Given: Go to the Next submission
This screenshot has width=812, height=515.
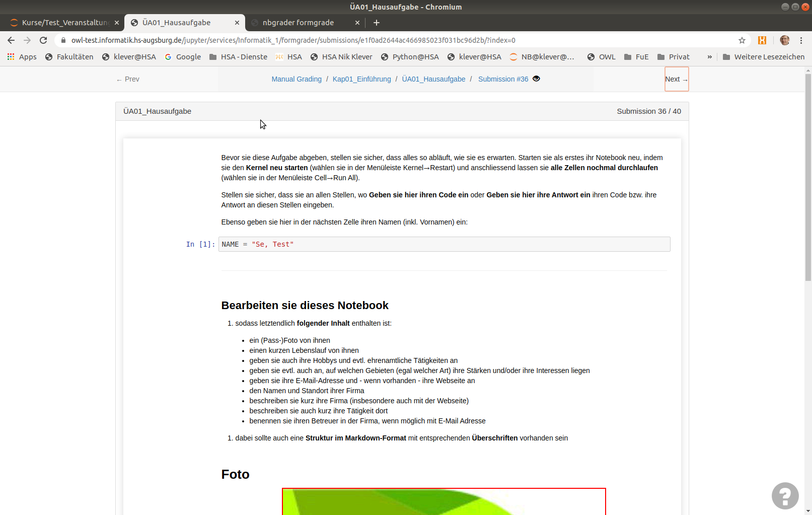Looking at the screenshot, I should coord(677,79).
